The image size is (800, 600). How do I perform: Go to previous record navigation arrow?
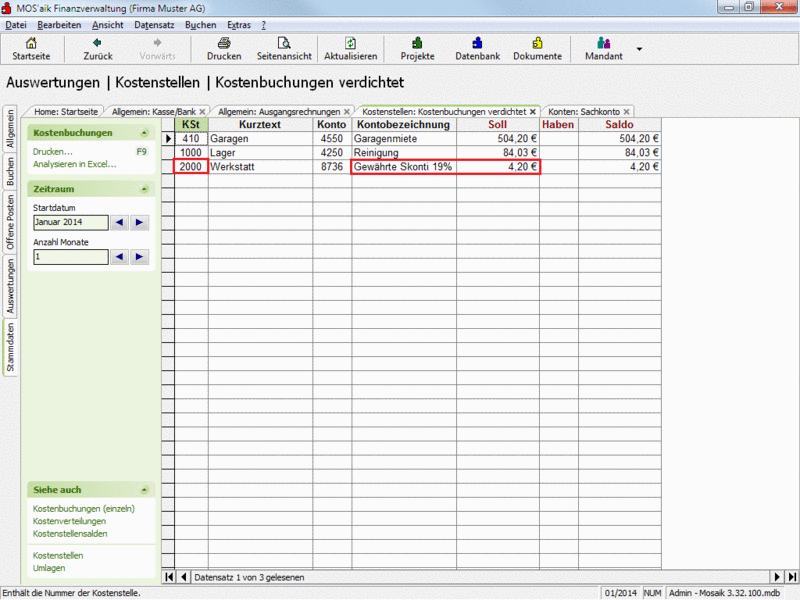(x=184, y=577)
